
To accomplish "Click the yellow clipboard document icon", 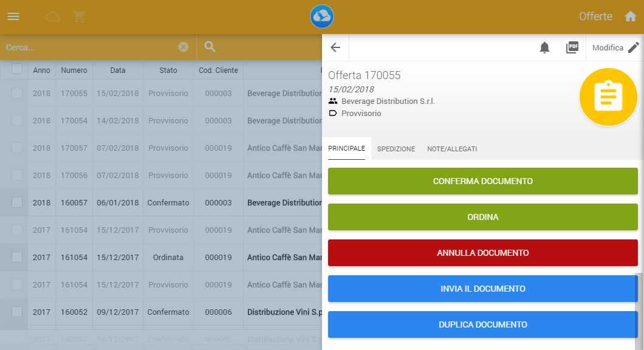I will coord(608,97).
